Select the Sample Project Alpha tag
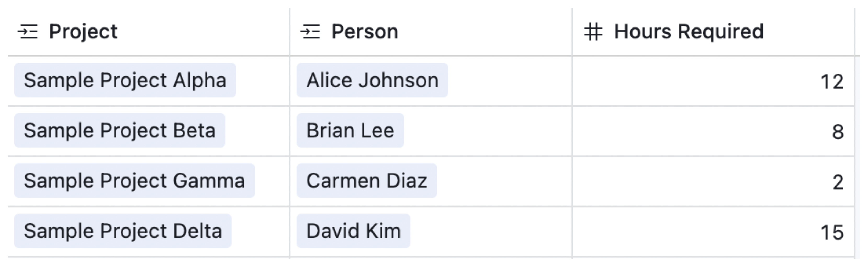 click(x=125, y=80)
